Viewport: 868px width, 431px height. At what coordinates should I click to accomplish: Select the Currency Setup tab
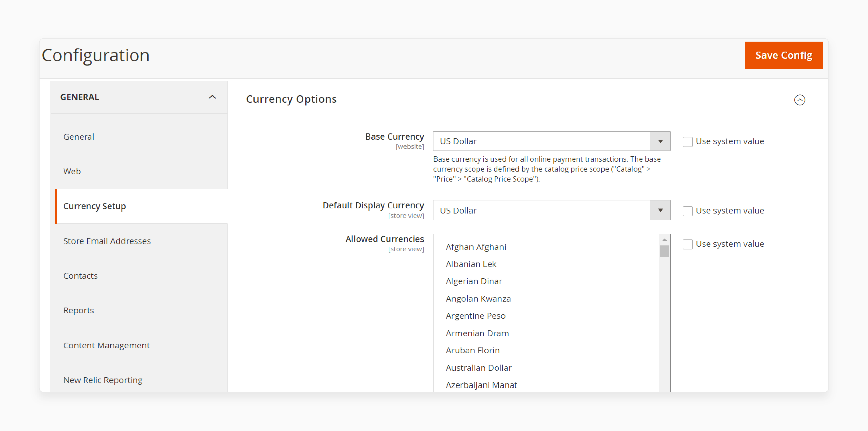point(142,206)
